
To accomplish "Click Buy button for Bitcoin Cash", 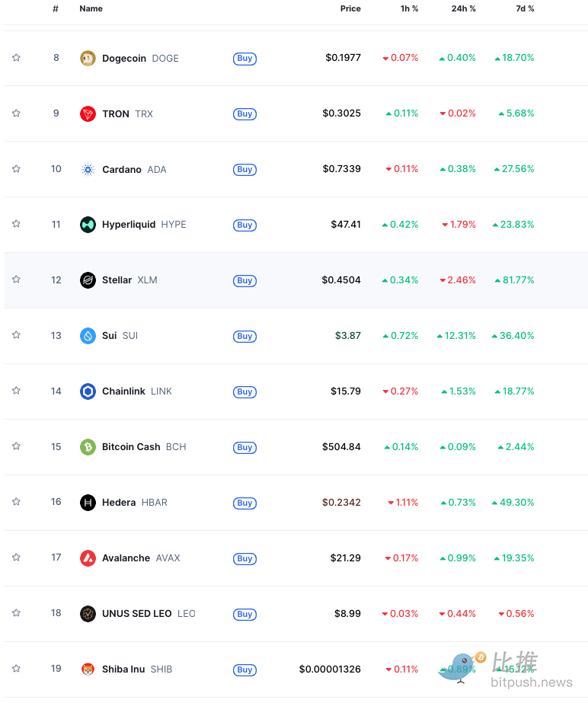I will (x=244, y=447).
